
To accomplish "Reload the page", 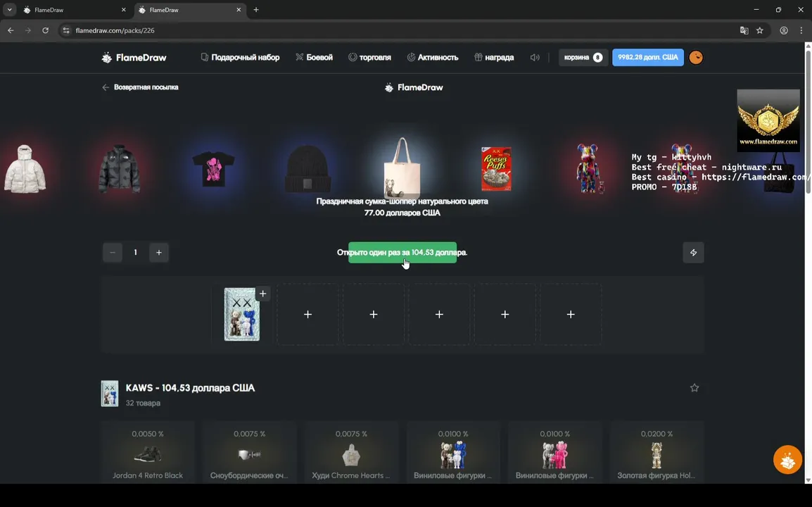I will (x=46, y=30).
